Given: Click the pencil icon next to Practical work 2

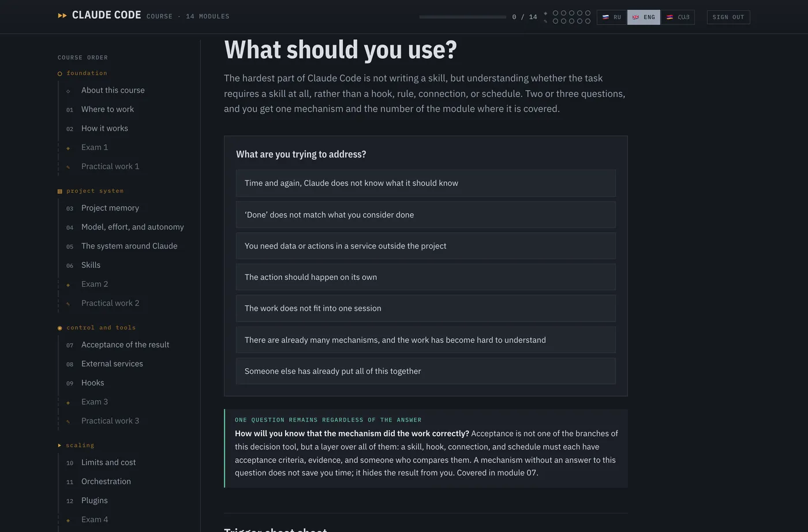Looking at the screenshot, I should (x=68, y=304).
